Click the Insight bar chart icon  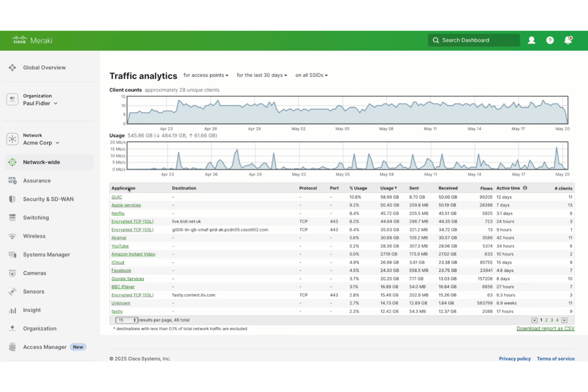click(12, 310)
